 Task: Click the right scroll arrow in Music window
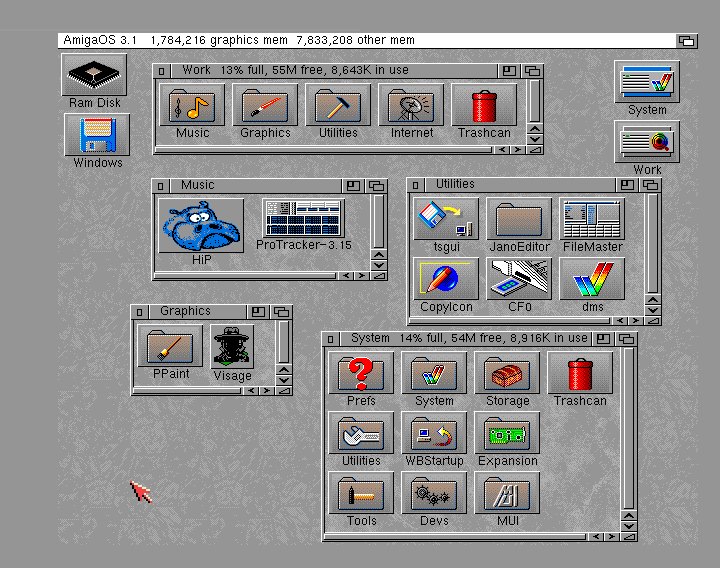pos(362,276)
